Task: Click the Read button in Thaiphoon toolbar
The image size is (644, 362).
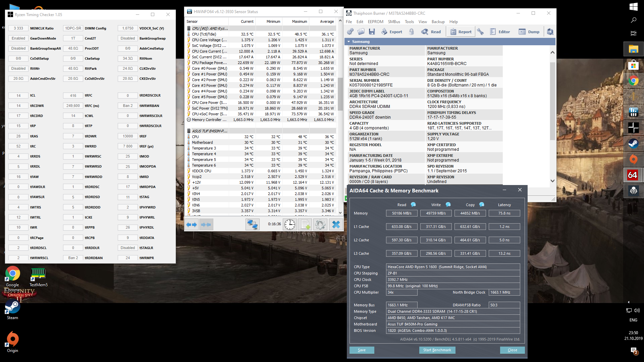Action: 431,32
